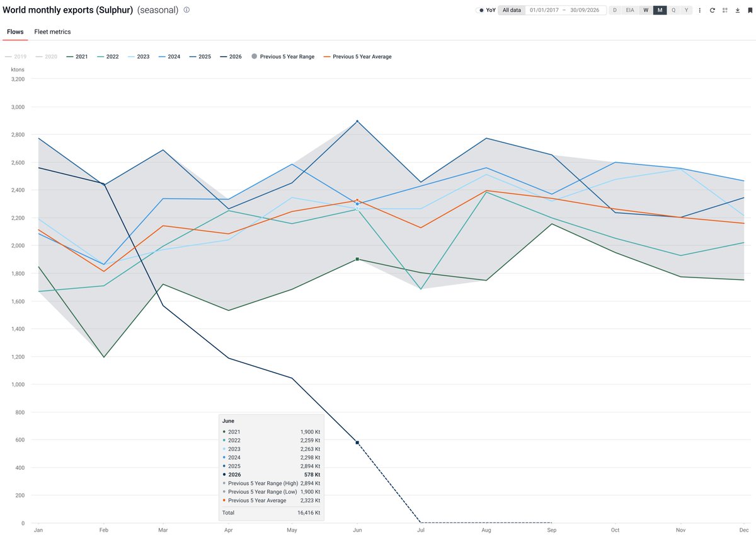Click the 2026 June data point marker
Image resolution: width=756 pixels, height=536 pixels.
357,443
